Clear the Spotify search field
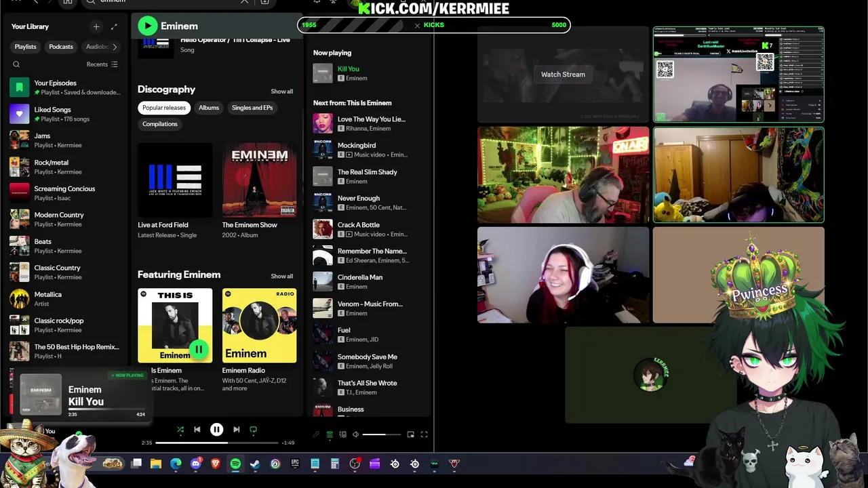 tap(244, 2)
